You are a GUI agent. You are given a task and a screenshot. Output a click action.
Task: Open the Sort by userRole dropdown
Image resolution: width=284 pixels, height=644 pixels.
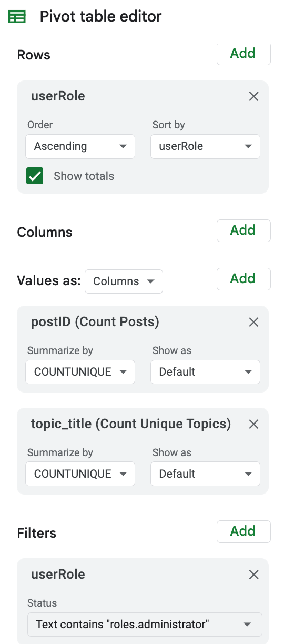tap(205, 146)
